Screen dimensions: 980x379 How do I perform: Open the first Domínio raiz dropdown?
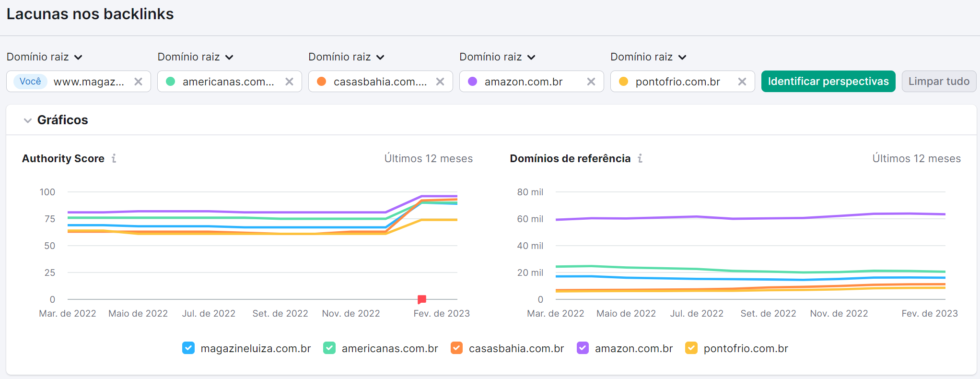click(x=45, y=57)
